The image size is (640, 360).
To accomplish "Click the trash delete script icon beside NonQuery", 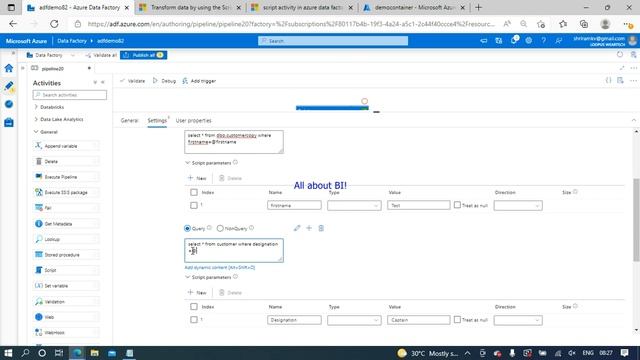I will [321, 228].
